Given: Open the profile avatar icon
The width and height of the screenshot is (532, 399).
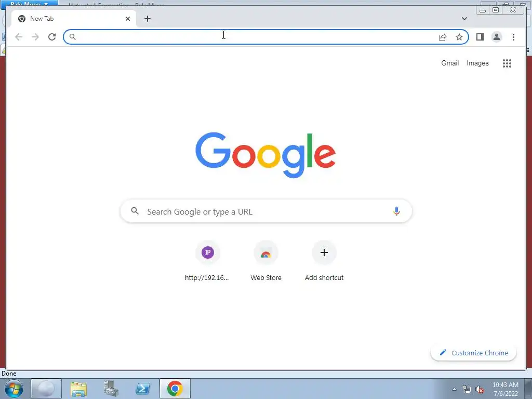Looking at the screenshot, I should 496,37.
